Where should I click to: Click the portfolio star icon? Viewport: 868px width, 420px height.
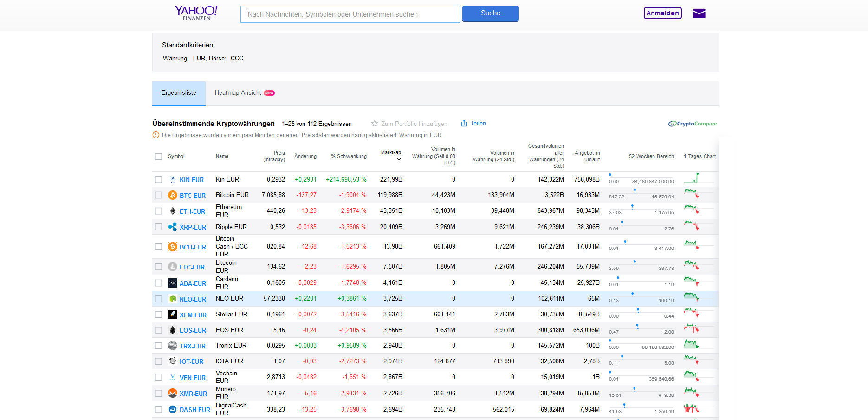click(x=375, y=124)
